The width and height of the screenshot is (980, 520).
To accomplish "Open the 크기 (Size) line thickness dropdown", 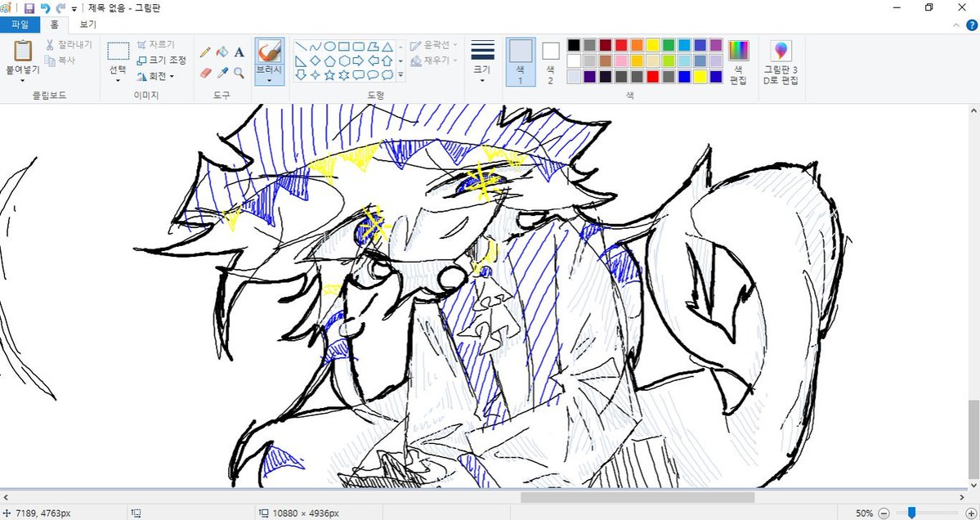I will coord(482,61).
